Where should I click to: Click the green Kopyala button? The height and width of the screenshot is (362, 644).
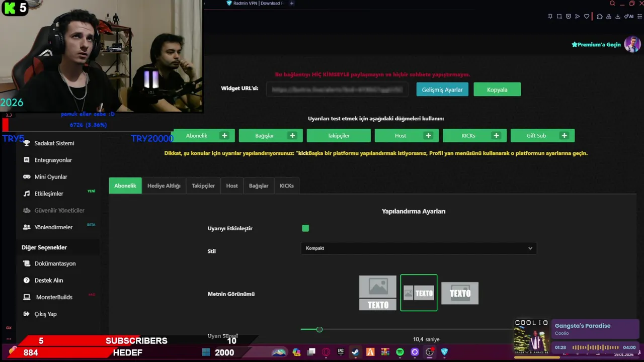coord(497,89)
